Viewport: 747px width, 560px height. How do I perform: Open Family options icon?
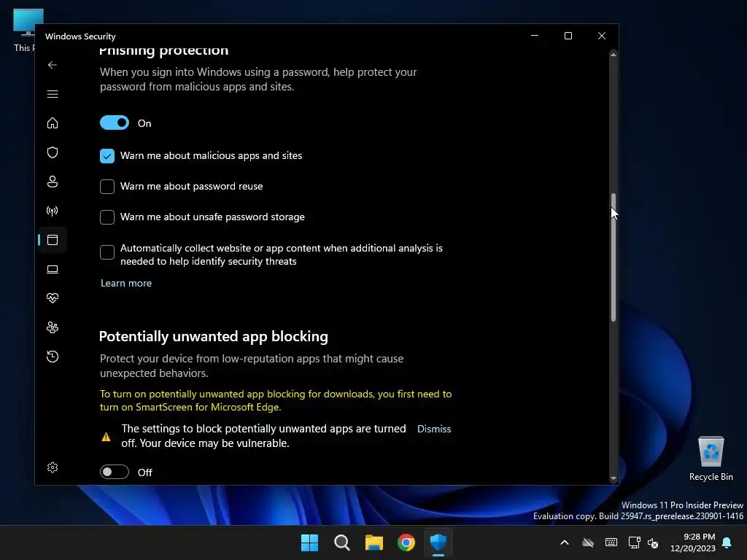coord(53,327)
